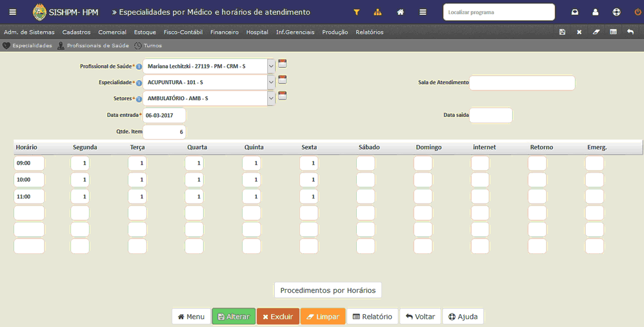Open the Estoque menu
This screenshot has height=327, width=644.
[145, 32]
